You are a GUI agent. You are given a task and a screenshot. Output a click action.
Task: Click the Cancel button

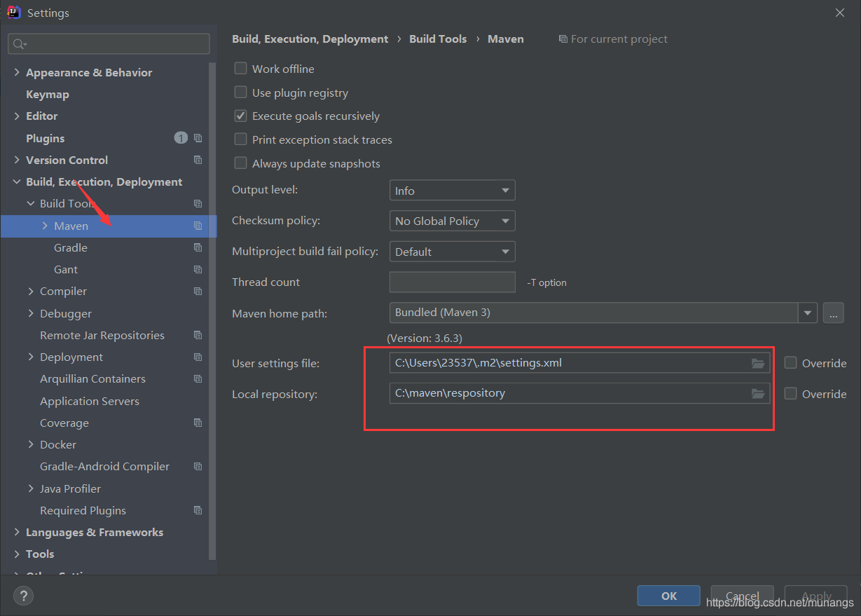tap(742, 596)
